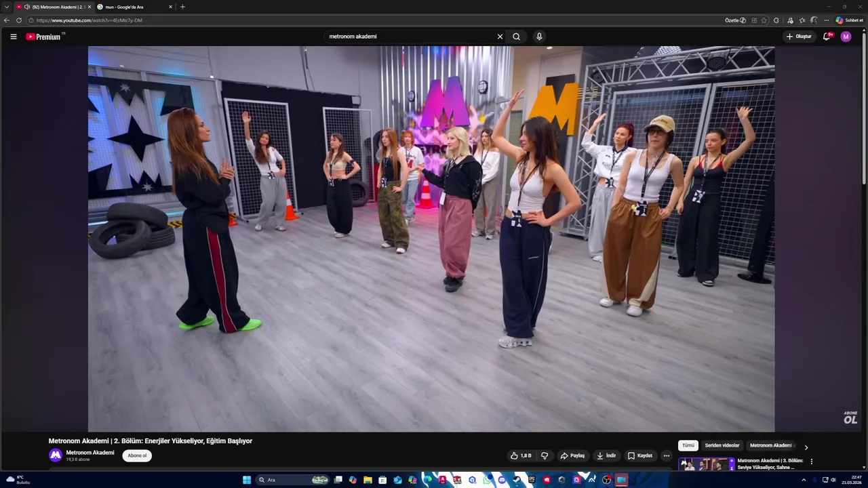
Task: Open Steam from the taskbar
Action: tap(517, 480)
